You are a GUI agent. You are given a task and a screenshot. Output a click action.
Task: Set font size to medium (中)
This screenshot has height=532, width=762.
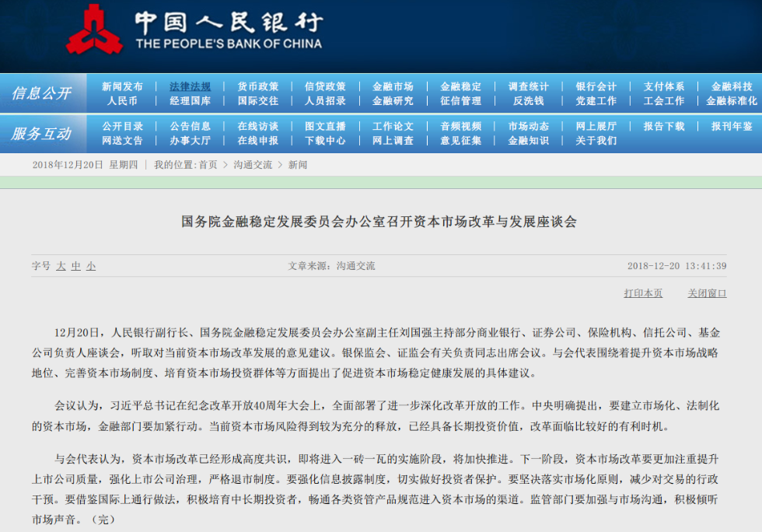click(76, 266)
